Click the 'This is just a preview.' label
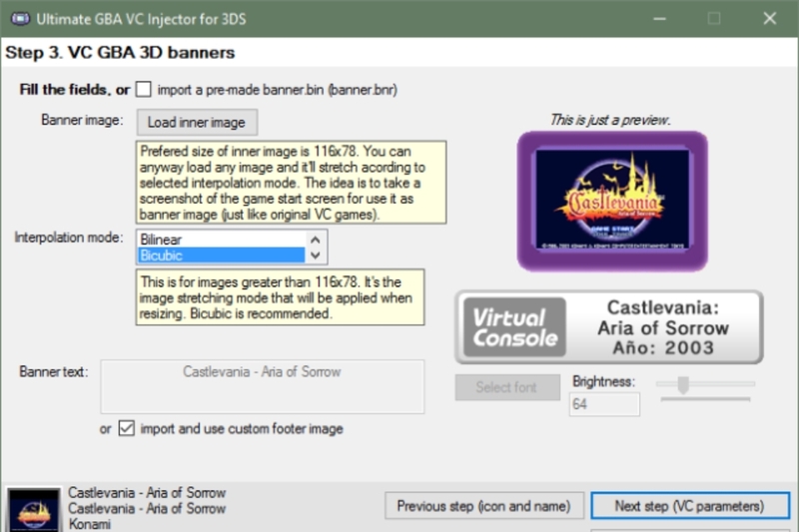 pos(610,120)
